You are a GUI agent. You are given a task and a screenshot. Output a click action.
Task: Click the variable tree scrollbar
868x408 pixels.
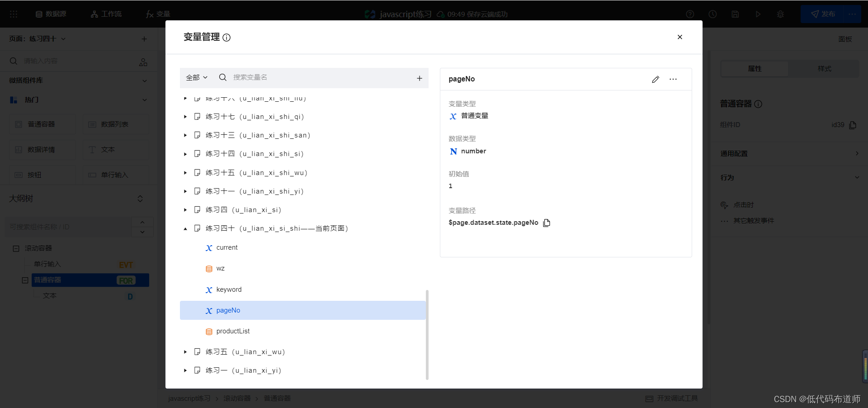tap(427, 334)
